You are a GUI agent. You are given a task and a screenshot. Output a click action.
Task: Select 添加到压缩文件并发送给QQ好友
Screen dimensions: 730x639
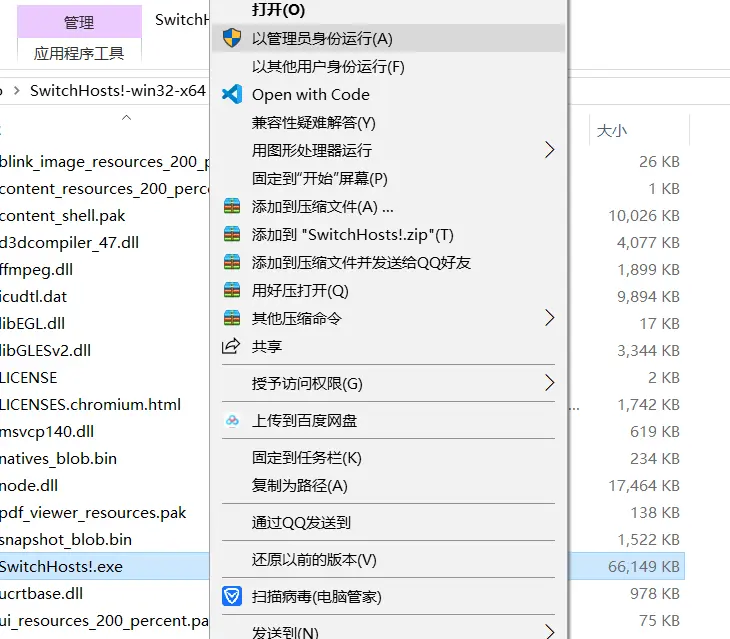387,262
